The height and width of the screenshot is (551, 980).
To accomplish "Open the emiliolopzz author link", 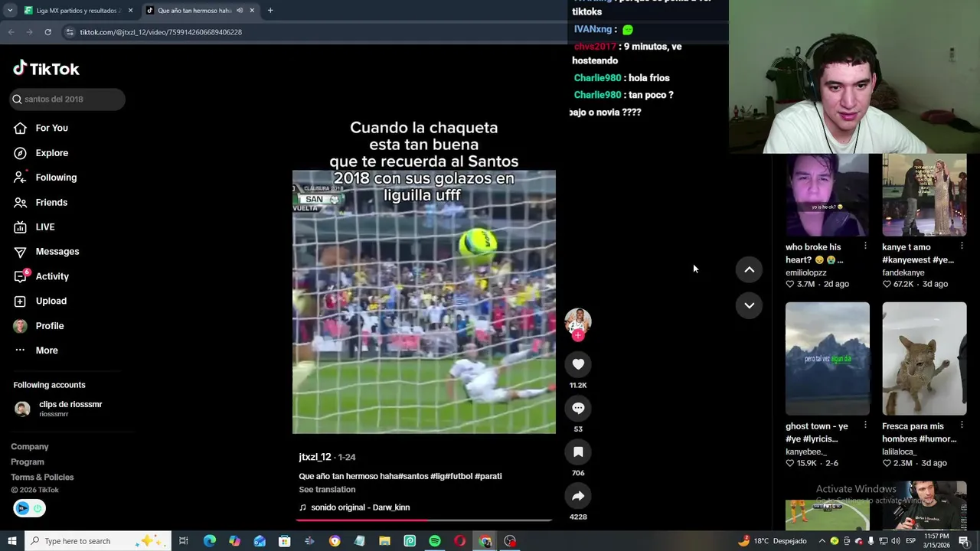I will pos(806,272).
